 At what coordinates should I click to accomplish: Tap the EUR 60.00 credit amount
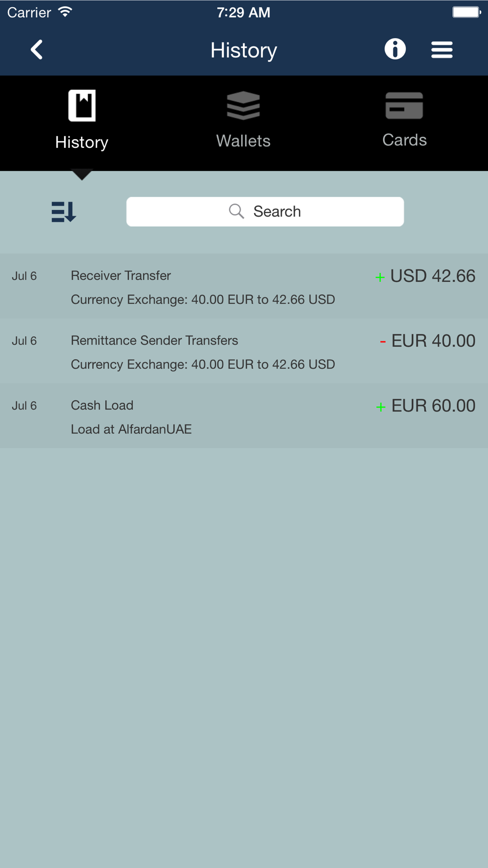pyautogui.click(x=433, y=406)
